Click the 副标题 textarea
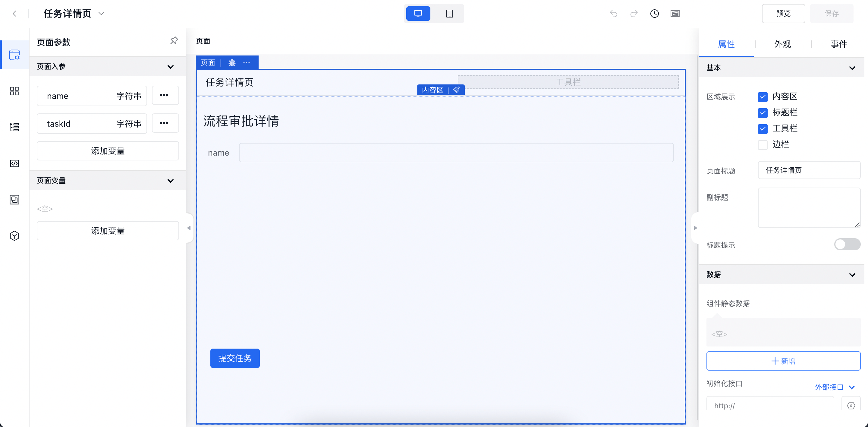The image size is (868, 427). click(809, 208)
